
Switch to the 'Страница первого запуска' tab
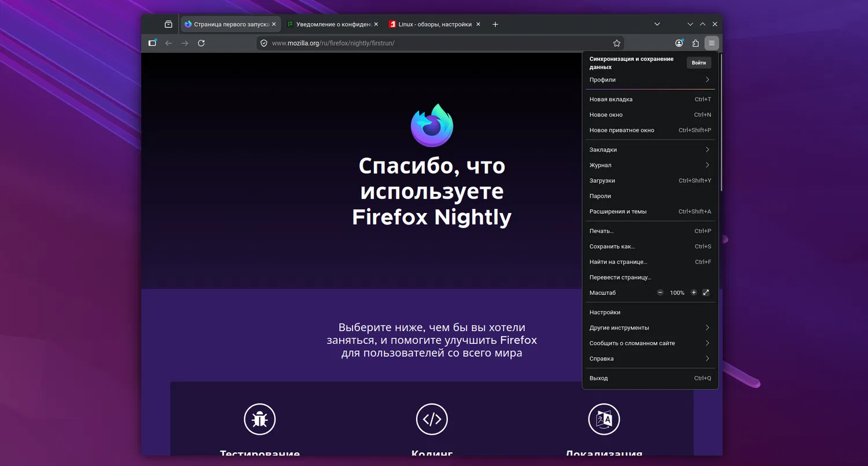coord(231,24)
